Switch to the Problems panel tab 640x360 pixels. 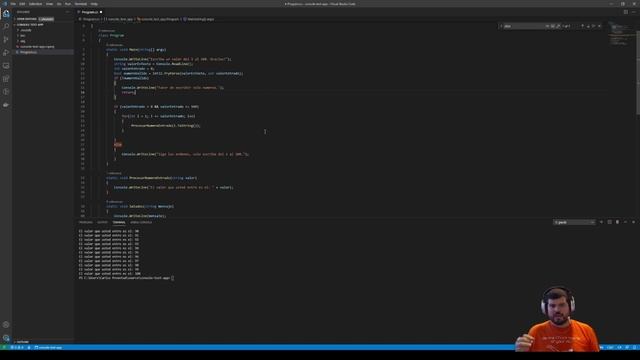[86, 222]
